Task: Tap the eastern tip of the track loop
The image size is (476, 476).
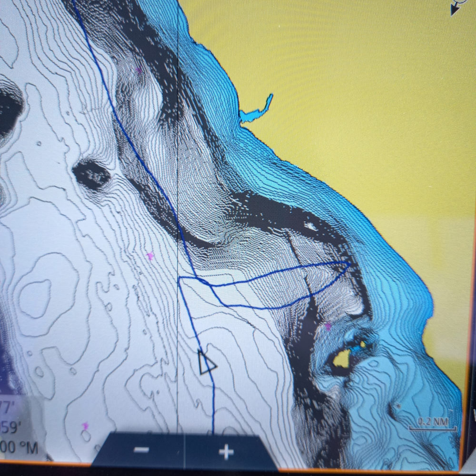Action: click(x=350, y=263)
